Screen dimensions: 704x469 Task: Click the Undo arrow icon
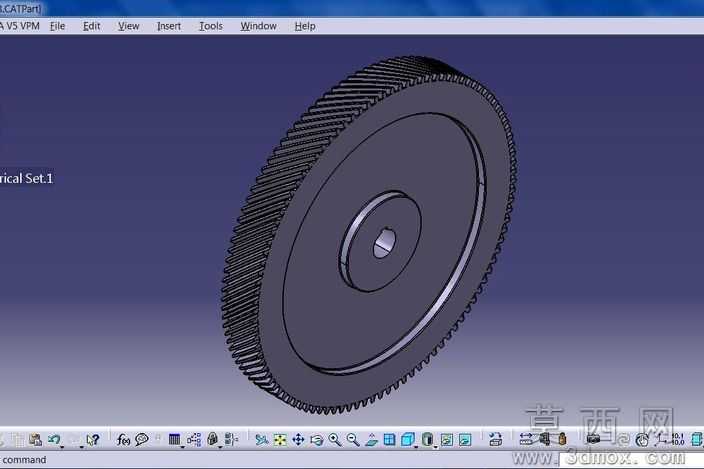pyautogui.click(x=54, y=439)
